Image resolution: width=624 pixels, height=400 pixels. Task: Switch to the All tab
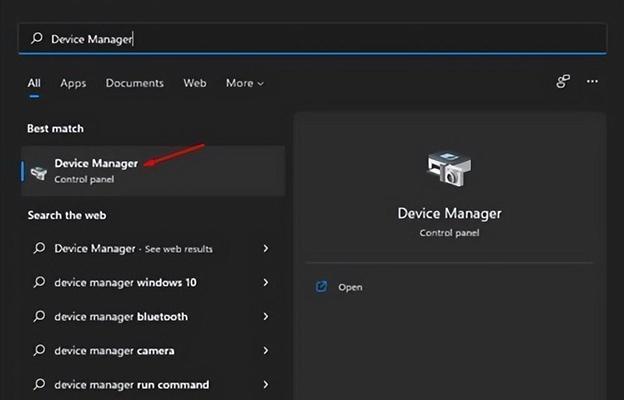pyautogui.click(x=34, y=83)
